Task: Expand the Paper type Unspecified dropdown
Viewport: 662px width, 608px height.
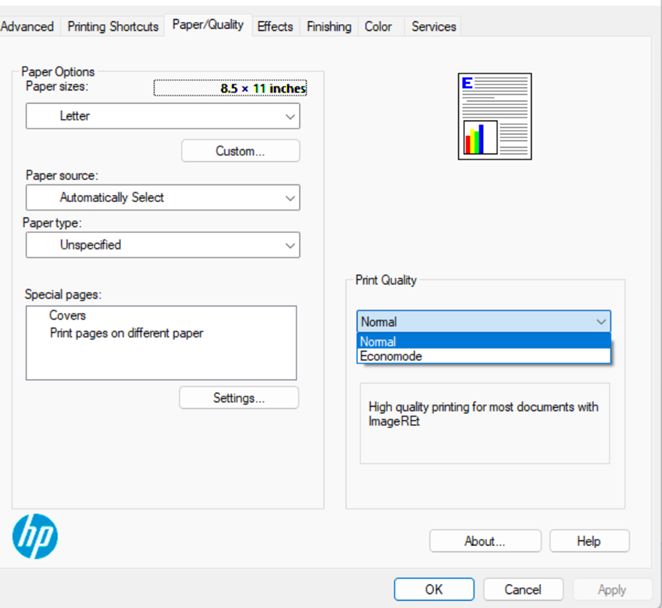Action: pos(163,245)
